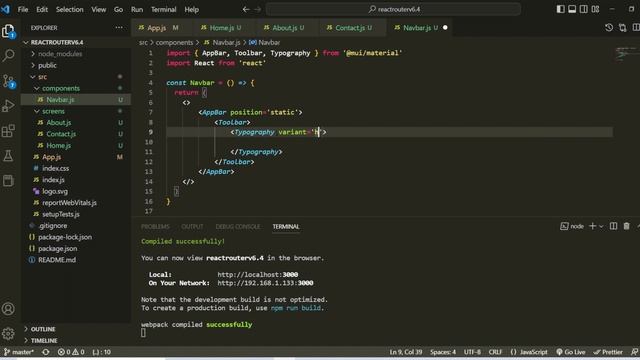Screen dimensions: 640x360
Task: Toggle the secondary side bar layout icon
Action: (584, 9)
